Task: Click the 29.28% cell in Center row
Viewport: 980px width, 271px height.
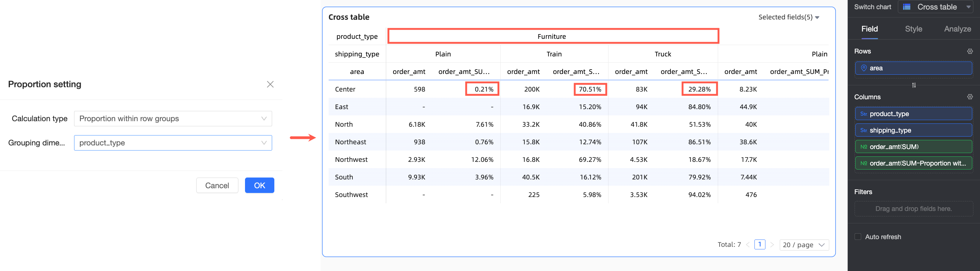Action: point(699,89)
